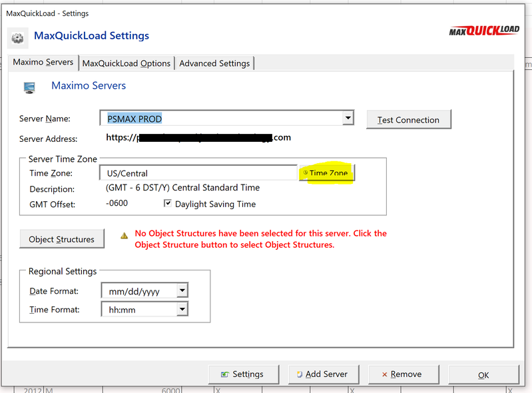Click the redacted server address text
Screen dimensions: 532x393
[198, 137]
